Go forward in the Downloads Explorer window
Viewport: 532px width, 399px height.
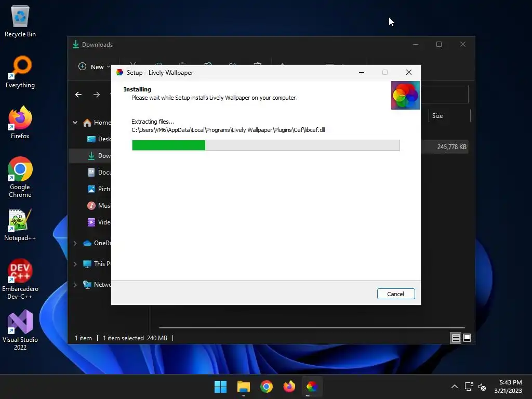tap(97, 95)
